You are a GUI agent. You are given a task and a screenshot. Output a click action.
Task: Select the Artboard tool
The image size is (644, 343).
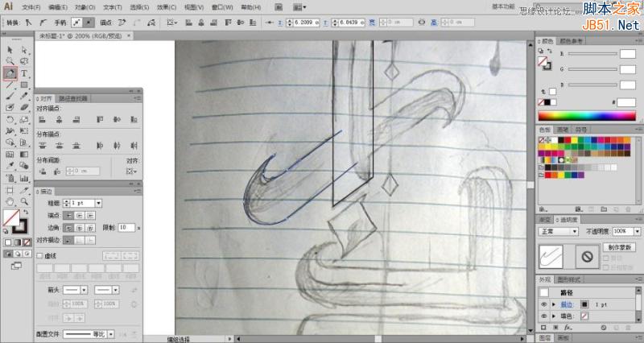(10, 191)
